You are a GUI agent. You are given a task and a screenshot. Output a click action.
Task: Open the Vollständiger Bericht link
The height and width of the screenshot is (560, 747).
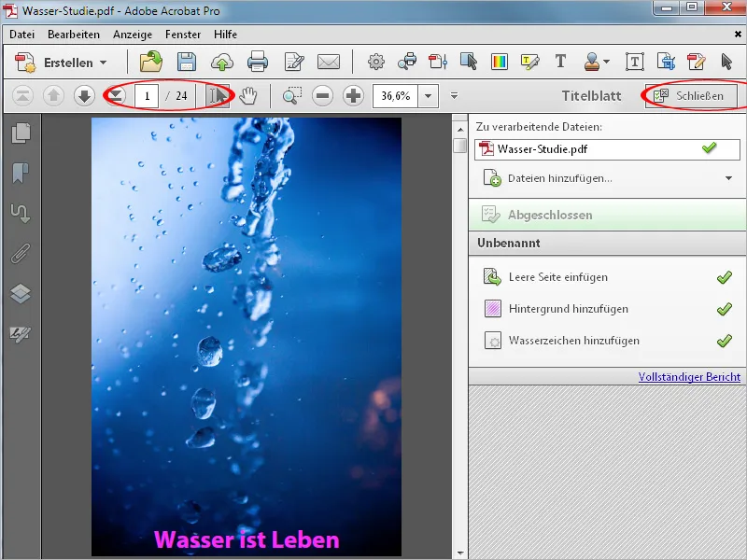pyautogui.click(x=689, y=377)
